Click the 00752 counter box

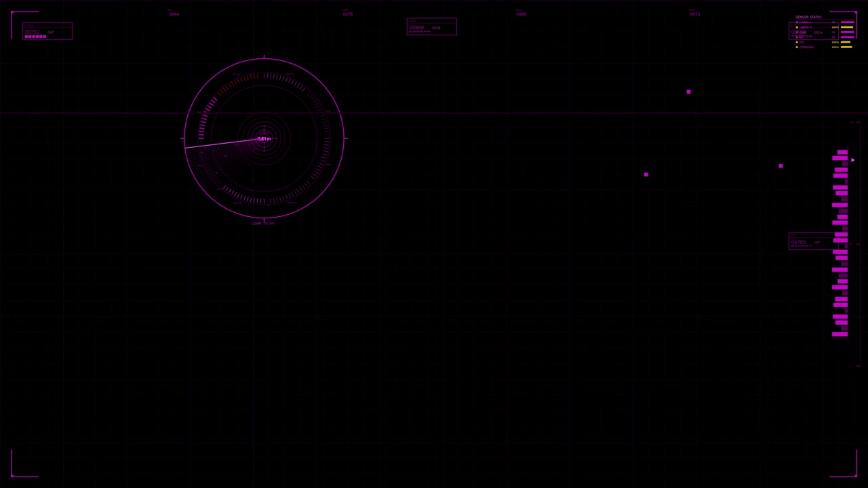[x=47, y=31]
